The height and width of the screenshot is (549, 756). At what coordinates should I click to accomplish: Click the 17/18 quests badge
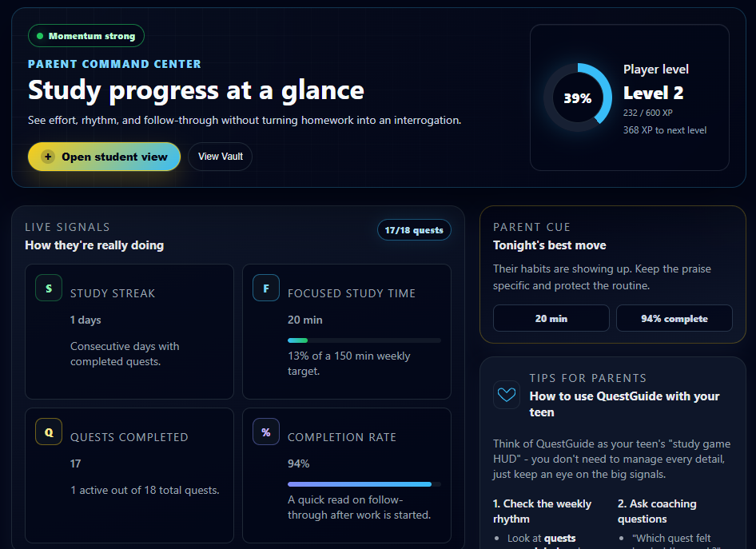point(414,230)
